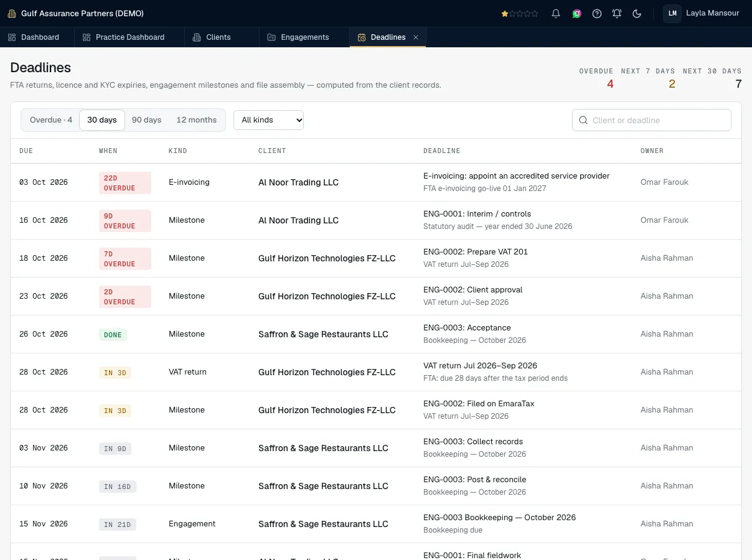752x560 pixels.
Task: Click the OVERDUE summary count 4
Action: 610,84
